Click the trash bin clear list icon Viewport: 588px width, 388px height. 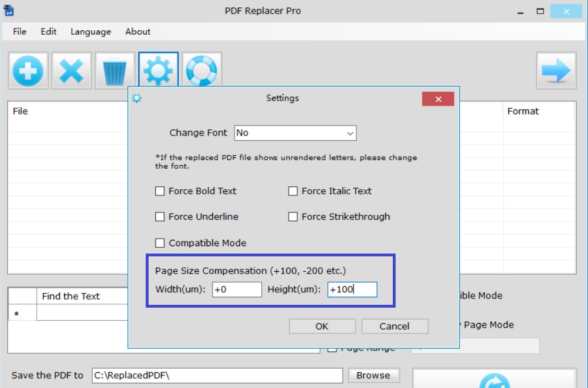coord(115,71)
